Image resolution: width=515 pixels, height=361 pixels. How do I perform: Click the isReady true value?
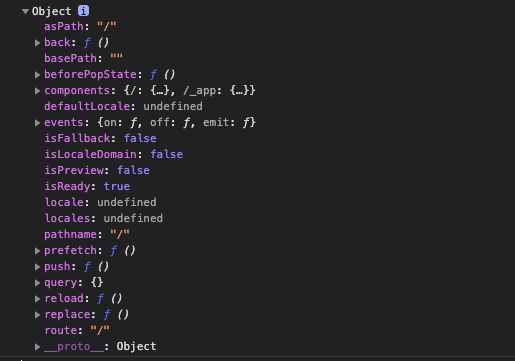coord(117,186)
